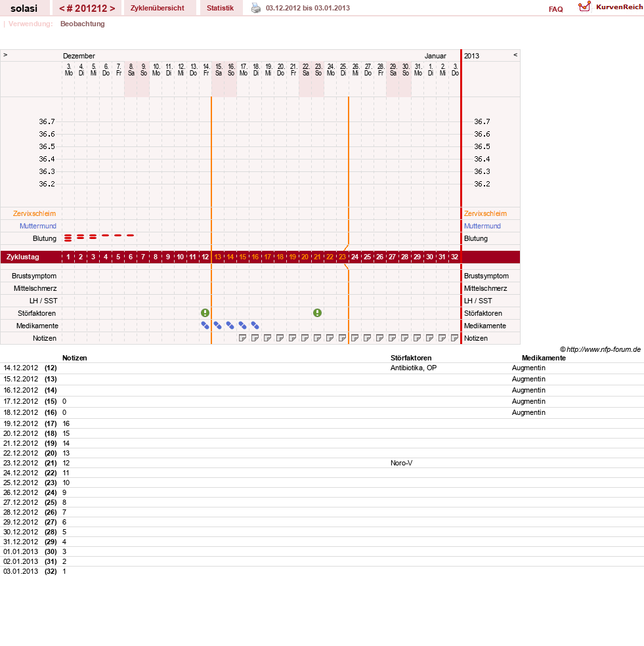Open the note icon on cycle day 22

[x=330, y=338]
